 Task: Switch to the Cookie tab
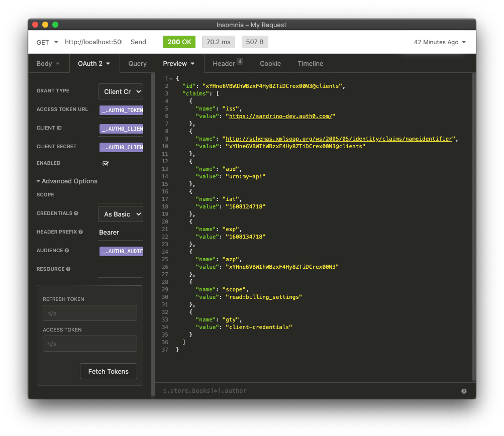point(270,64)
